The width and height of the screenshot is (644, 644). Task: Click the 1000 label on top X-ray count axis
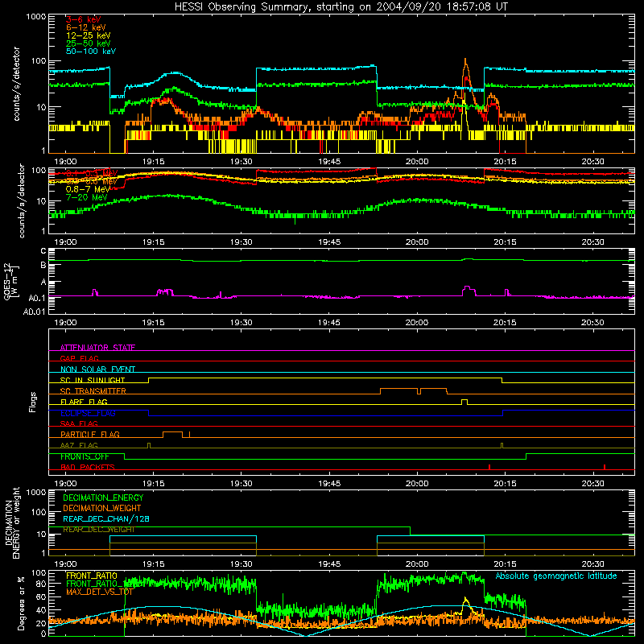[35, 17]
